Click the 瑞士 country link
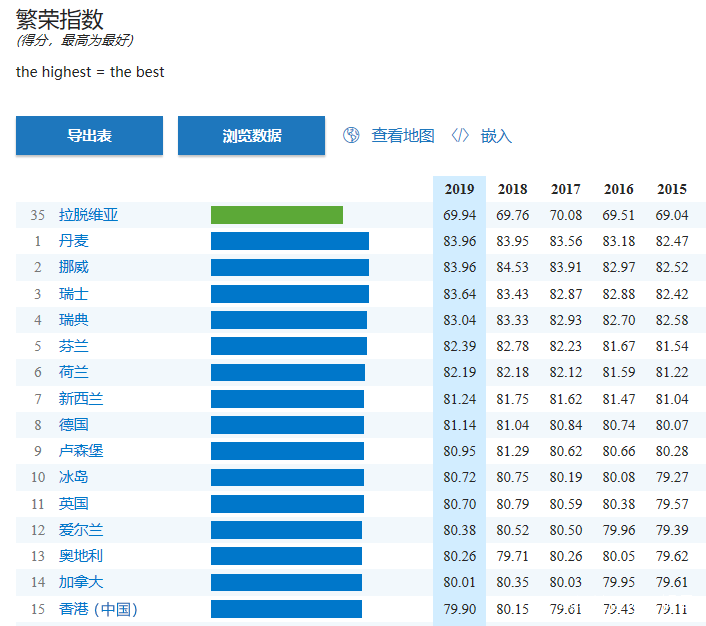 pos(73,294)
